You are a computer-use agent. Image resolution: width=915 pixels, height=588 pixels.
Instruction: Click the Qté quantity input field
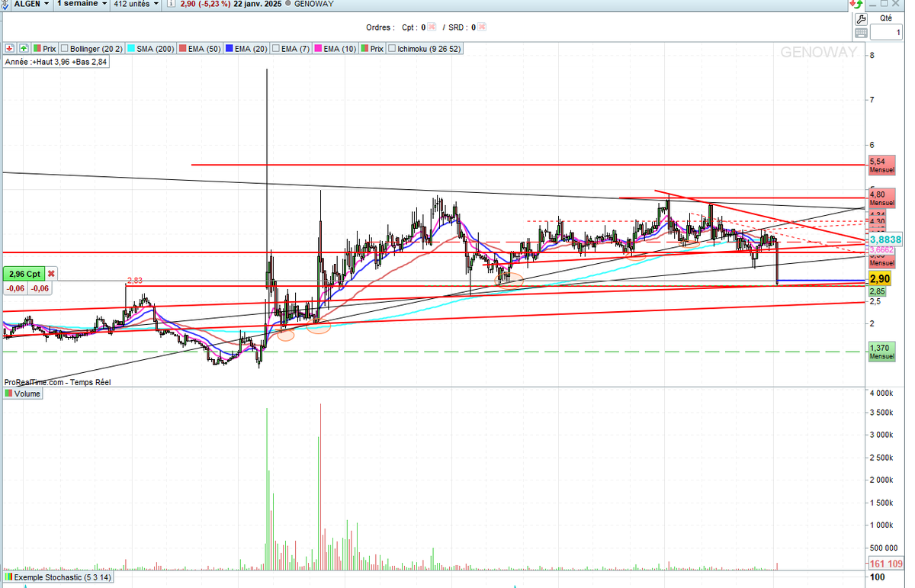(x=885, y=33)
